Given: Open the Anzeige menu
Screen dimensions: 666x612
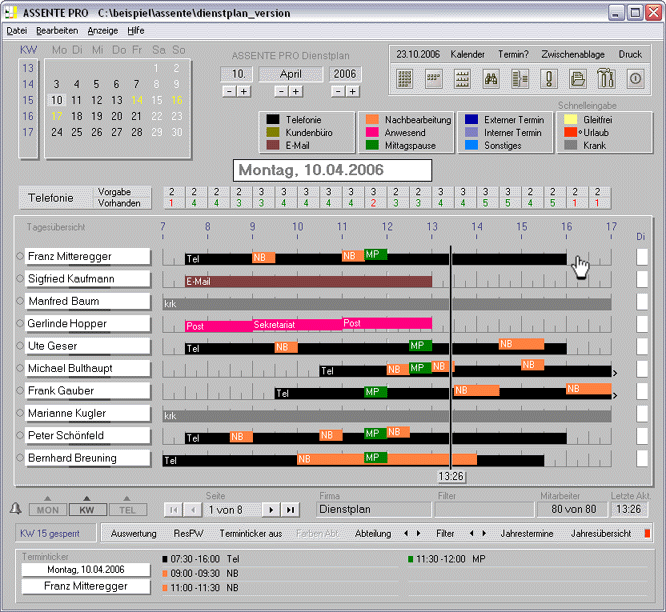Looking at the screenshot, I should pyautogui.click(x=103, y=31).
